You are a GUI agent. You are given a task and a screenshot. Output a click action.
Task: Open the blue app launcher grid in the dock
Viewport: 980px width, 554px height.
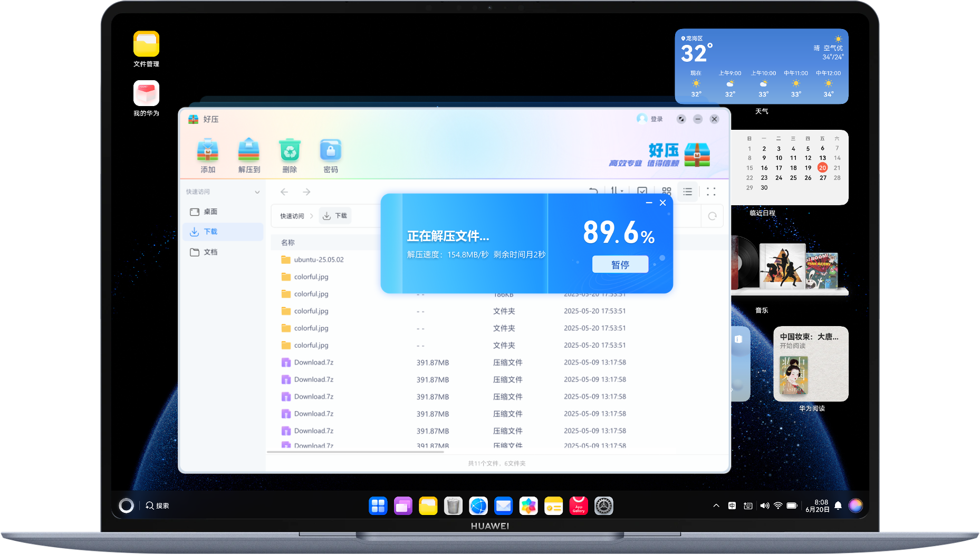tap(378, 506)
